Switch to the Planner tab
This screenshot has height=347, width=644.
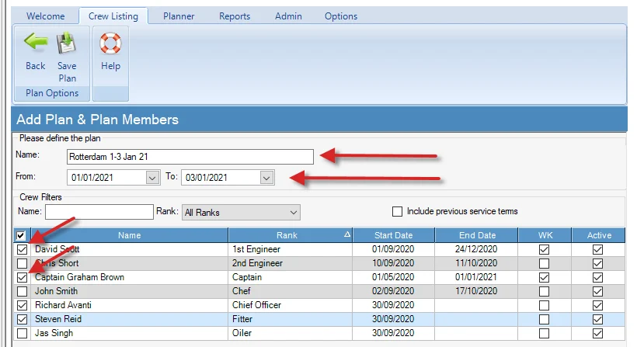tap(179, 16)
